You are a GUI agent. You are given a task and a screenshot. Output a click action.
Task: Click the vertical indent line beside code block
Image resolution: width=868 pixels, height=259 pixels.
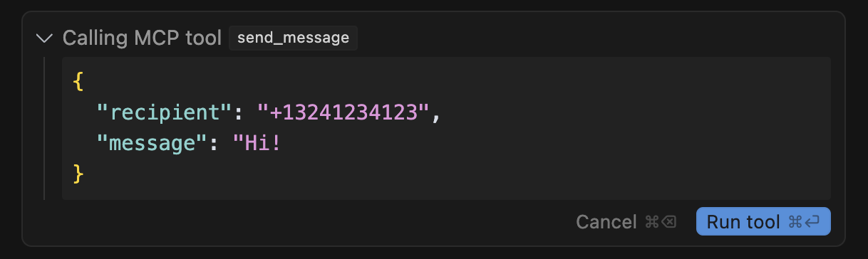point(45,129)
